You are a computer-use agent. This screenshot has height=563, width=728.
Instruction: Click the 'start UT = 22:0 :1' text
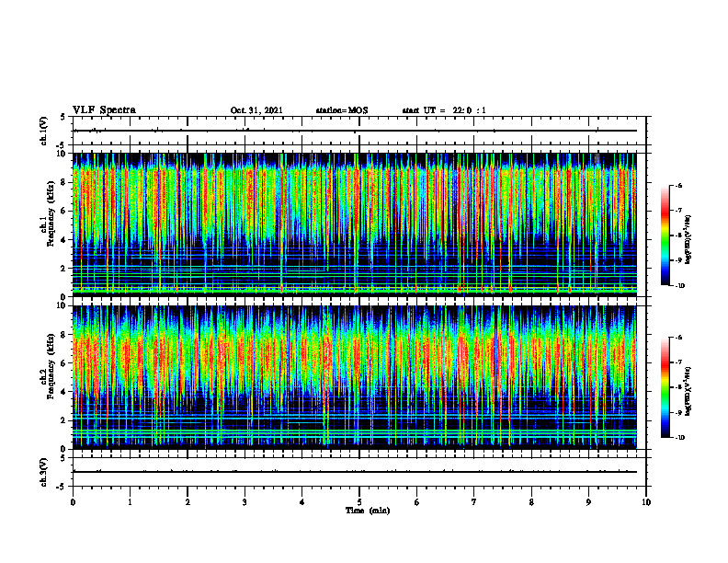pyautogui.click(x=444, y=110)
